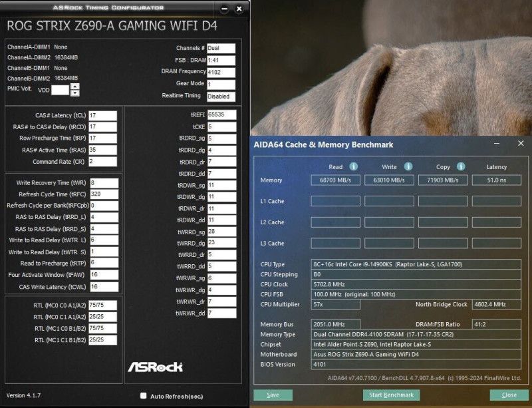Click the Memory Bus value 2051.0 MHz
The height and width of the screenshot is (408, 532).
pyautogui.click(x=335, y=324)
